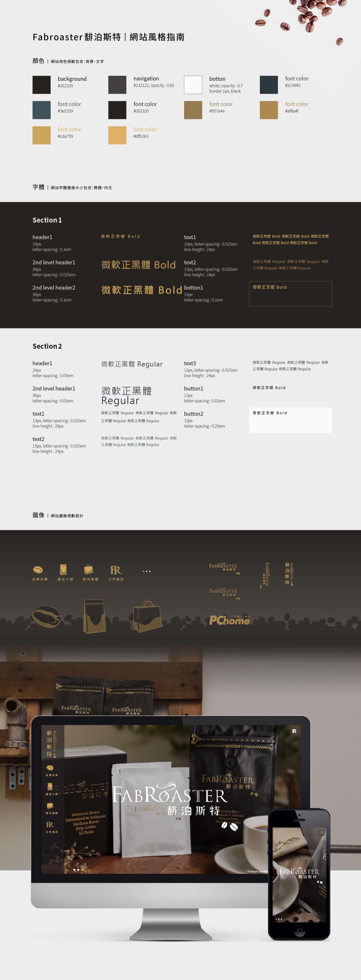This screenshot has height=980, width=361.
Task: Tap the home button on the phone mockup
Action: point(299,932)
